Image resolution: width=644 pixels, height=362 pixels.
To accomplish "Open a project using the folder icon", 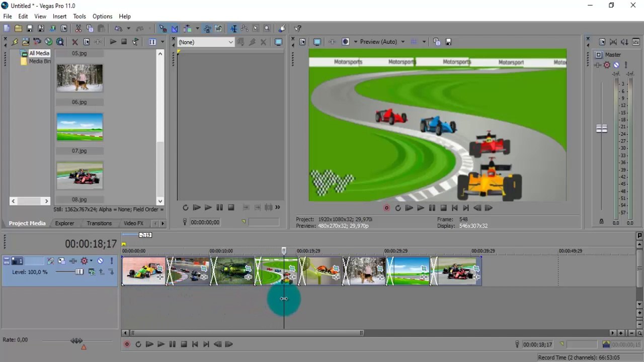I will click(x=18, y=29).
